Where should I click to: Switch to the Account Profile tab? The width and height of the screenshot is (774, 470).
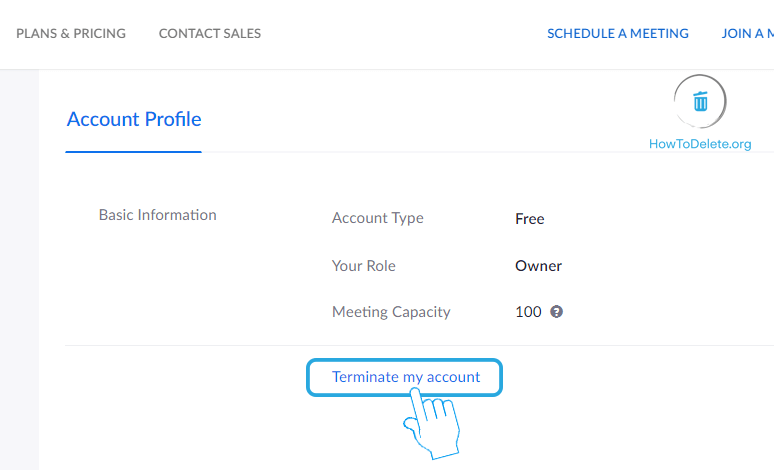[134, 119]
